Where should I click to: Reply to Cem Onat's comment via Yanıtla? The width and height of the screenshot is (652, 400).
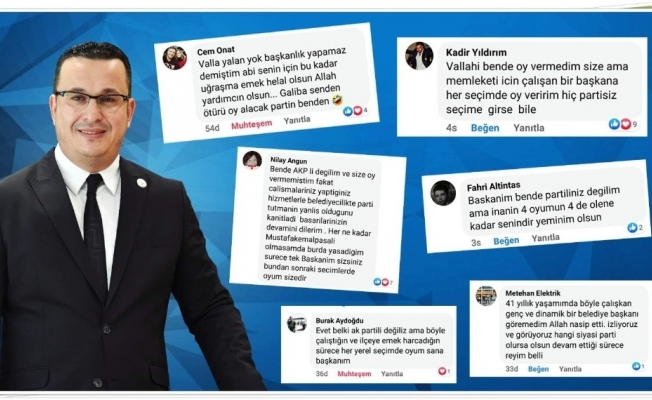(x=297, y=120)
